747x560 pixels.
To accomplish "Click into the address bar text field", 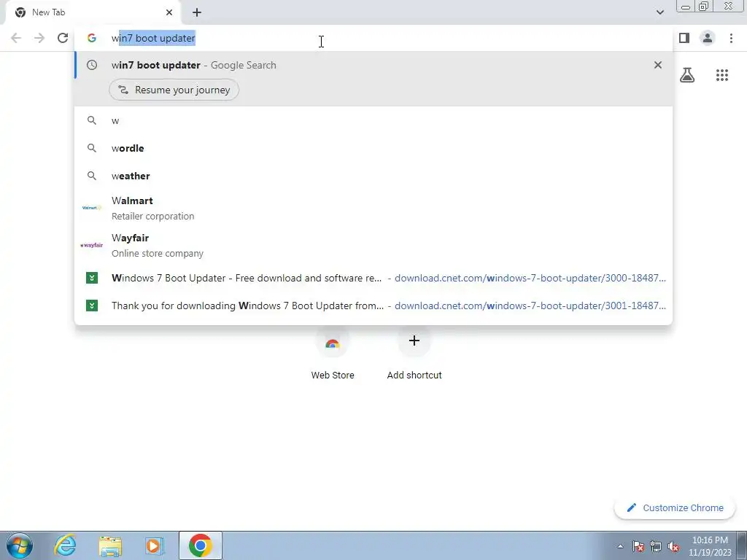I will [x=373, y=38].
